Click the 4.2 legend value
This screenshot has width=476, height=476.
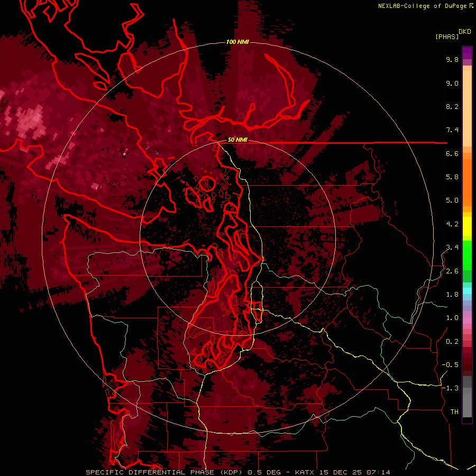(x=452, y=224)
